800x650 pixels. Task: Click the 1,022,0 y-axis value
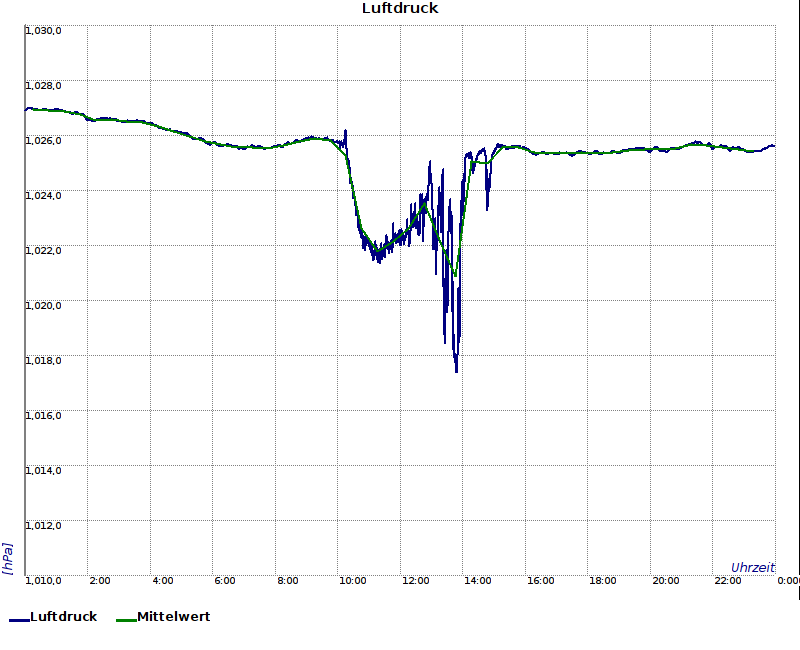(43, 251)
